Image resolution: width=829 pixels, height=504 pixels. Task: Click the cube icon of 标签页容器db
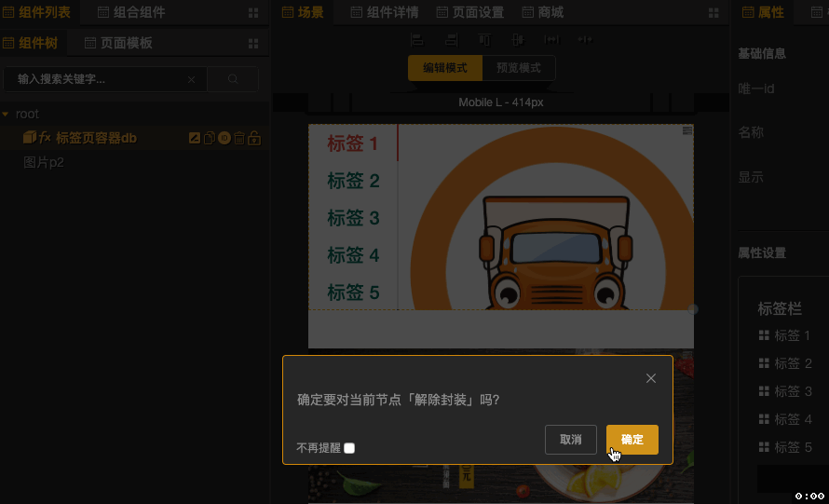point(30,138)
